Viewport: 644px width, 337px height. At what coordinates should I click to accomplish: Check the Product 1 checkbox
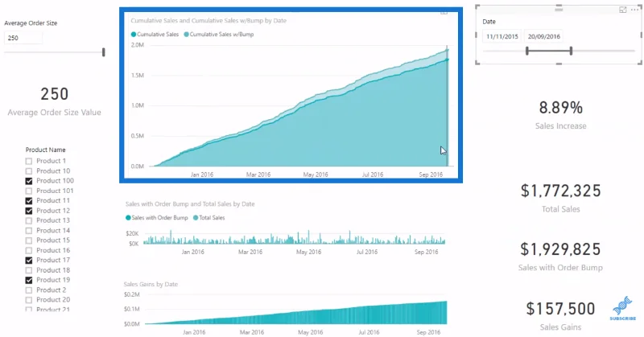coord(29,161)
